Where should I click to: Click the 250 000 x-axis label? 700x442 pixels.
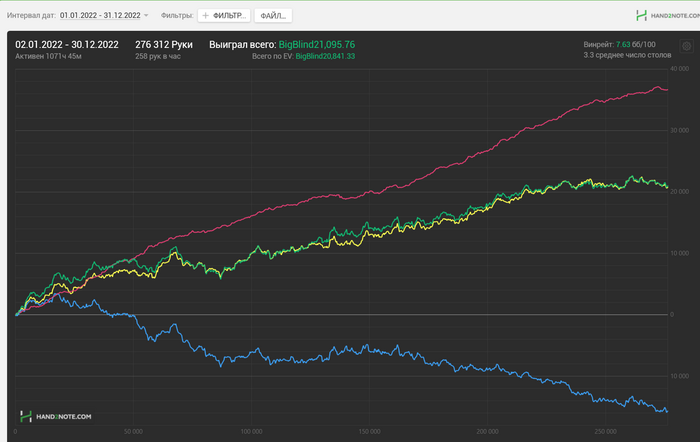click(x=605, y=431)
